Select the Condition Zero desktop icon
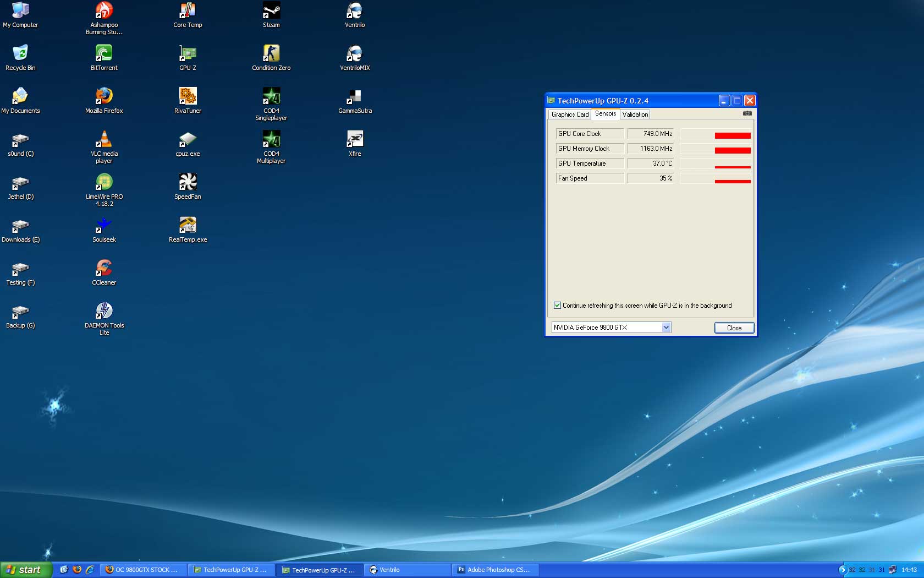This screenshot has width=924, height=578. click(x=271, y=58)
